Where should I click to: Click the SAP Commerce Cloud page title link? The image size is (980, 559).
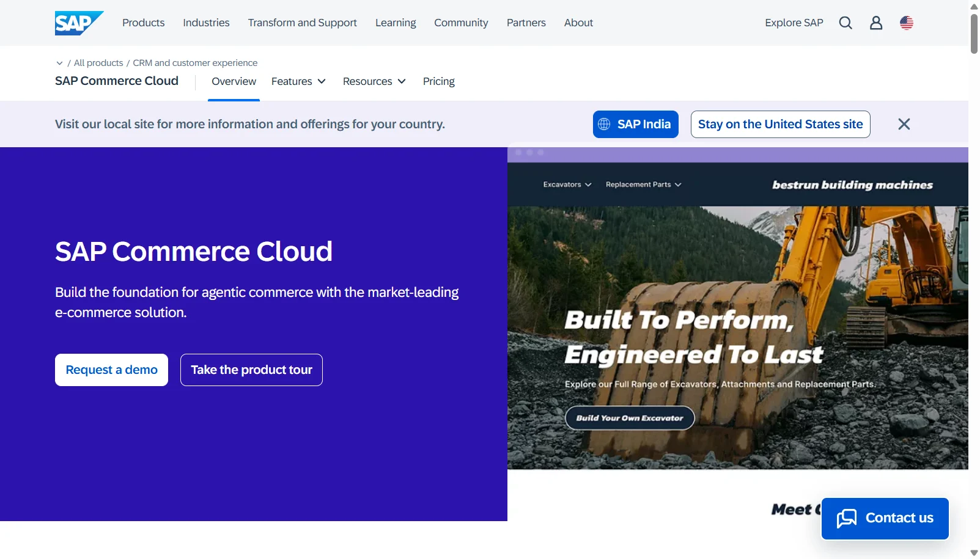tap(117, 81)
